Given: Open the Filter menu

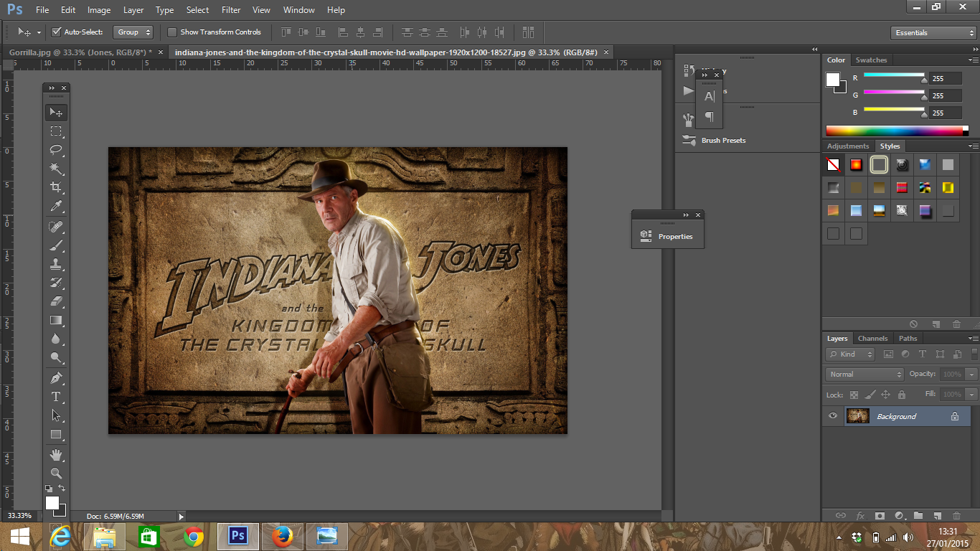Looking at the screenshot, I should [231, 10].
